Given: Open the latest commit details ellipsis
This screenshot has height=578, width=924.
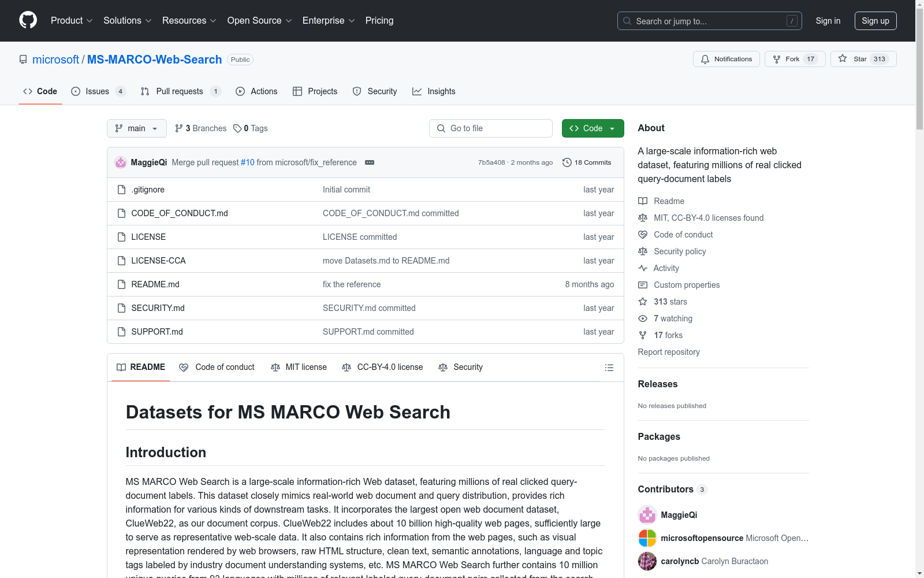Looking at the screenshot, I should pos(370,162).
